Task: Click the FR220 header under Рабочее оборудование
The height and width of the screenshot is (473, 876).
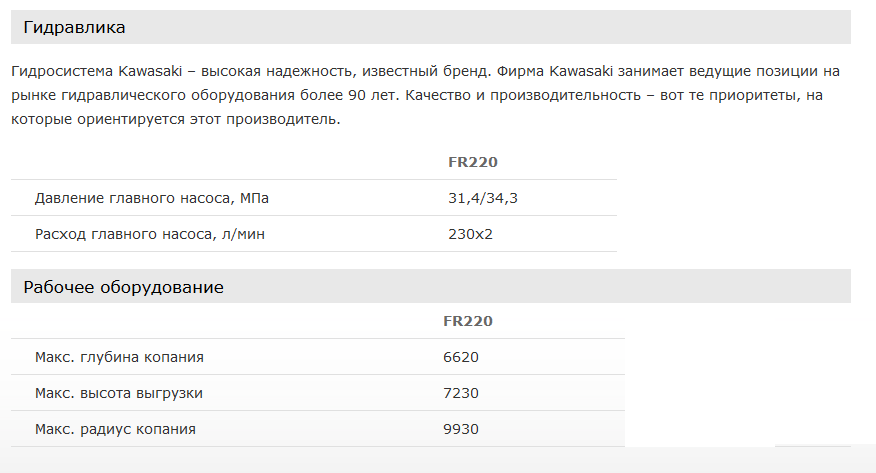Action: (468, 321)
